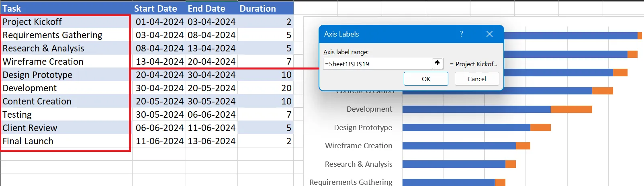Select the Final Launch task cell
This screenshot has height=186, width=644.
pyautogui.click(x=66, y=141)
